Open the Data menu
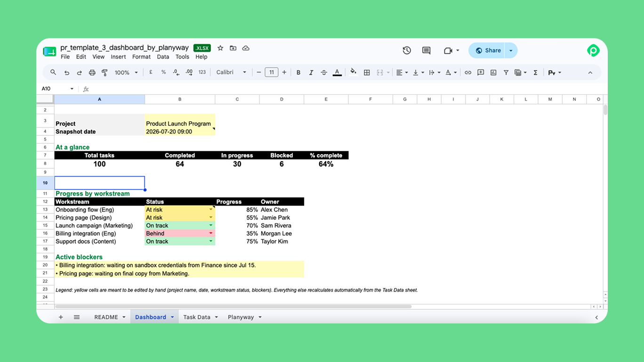Screen dimensions: 644x362 [x=163, y=57]
